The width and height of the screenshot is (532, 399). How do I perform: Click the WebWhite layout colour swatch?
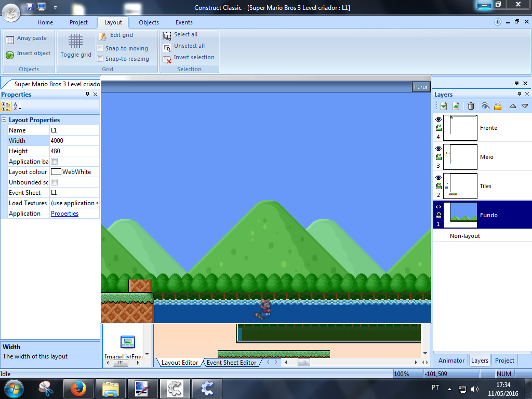(56, 171)
